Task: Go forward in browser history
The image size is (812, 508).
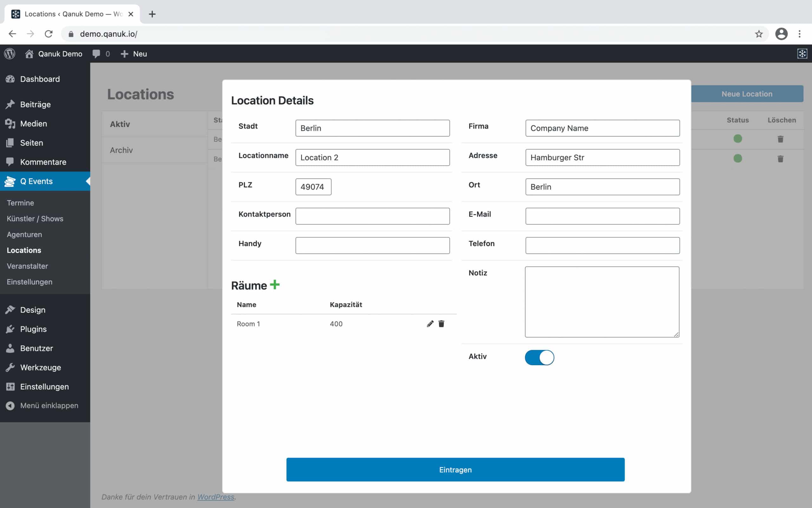Action: [x=30, y=34]
